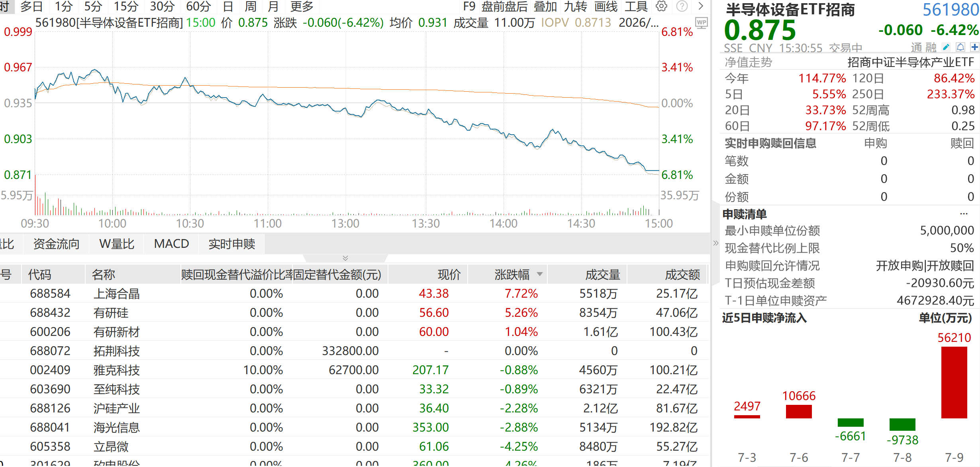Click the WP monitor icon
Screen dimensions: 980x467
pyautogui.click(x=701, y=23)
